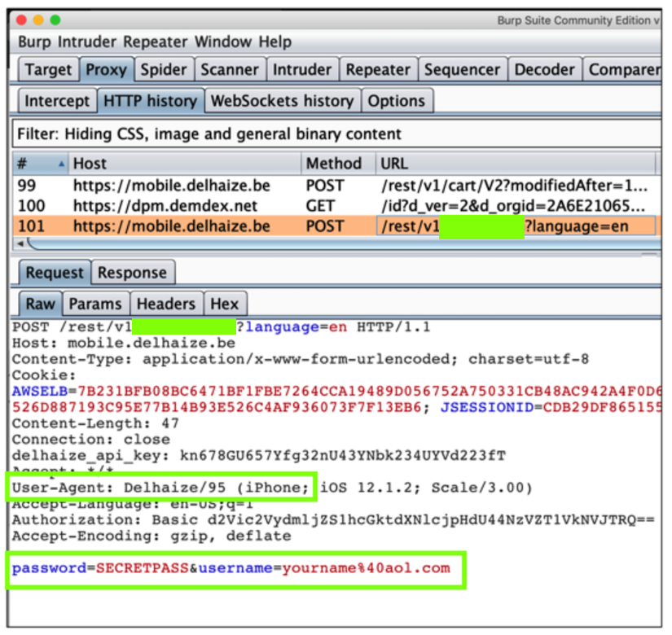Click the Host header line in request
This screenshot has width=672, height=635.
(124, 344)
